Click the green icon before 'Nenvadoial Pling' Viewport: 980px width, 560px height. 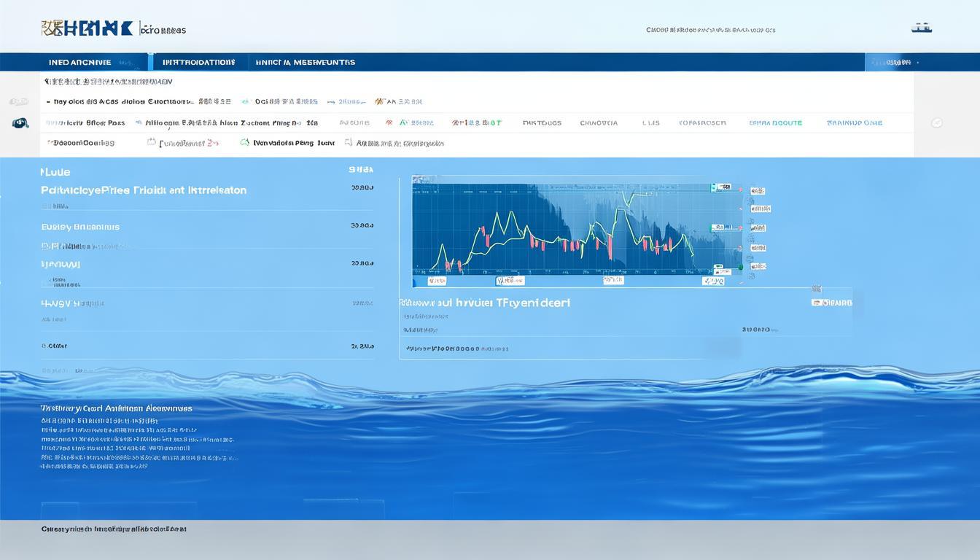(245, 143)
